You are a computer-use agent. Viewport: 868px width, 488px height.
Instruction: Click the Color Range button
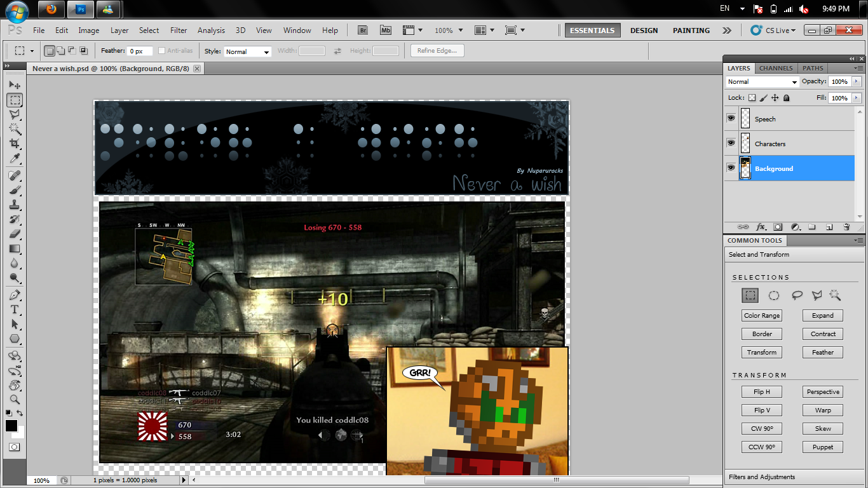[762, 316]
